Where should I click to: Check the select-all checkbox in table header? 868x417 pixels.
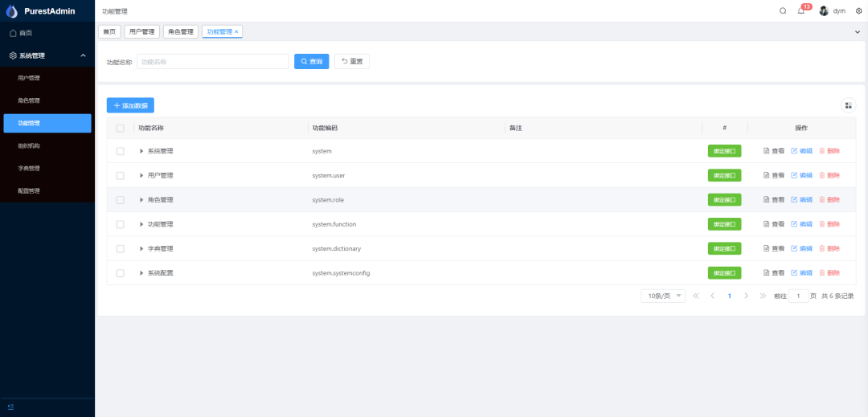pyautogui.click(x=121, y=128)
